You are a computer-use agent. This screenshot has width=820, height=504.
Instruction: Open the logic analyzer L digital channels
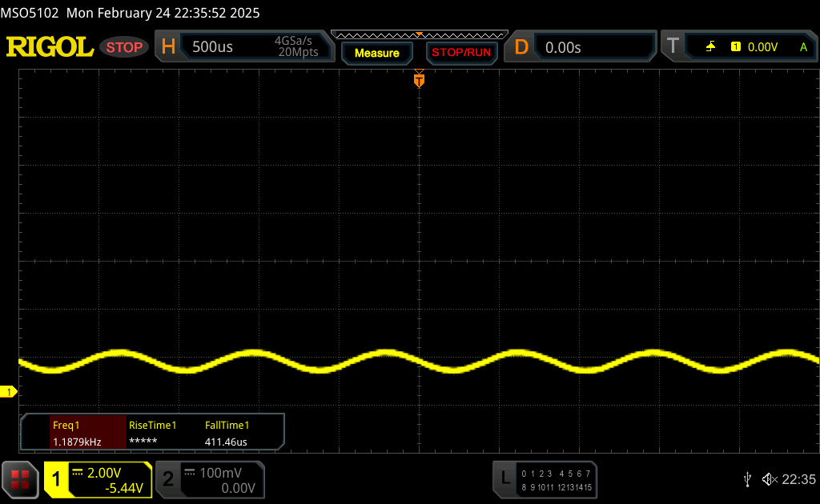click(545, 479)
